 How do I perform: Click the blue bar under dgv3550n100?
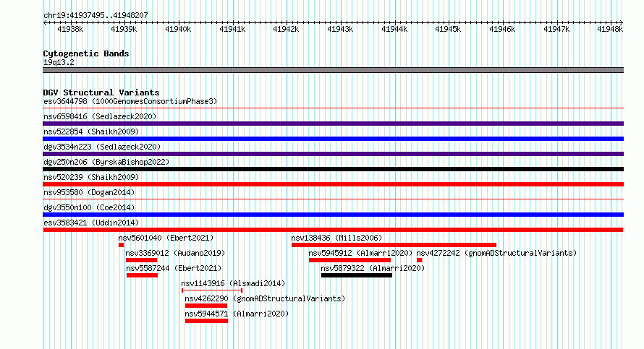(x=333, y=215)
